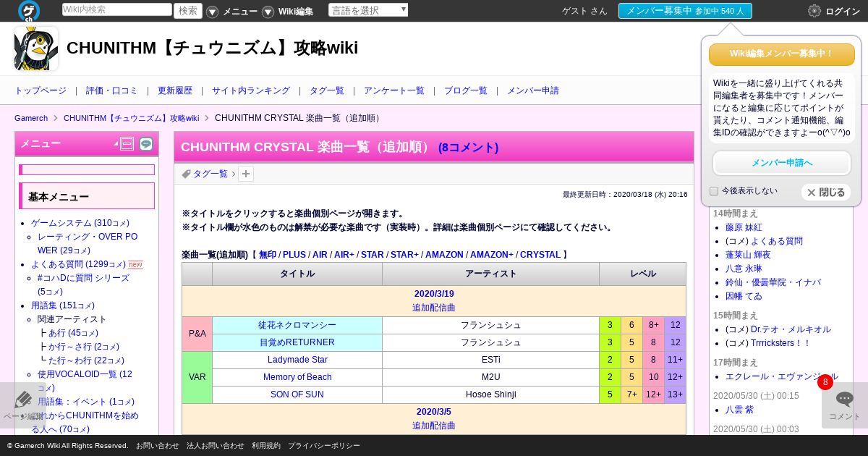868x456 pixels.
Task: Open the 更新履歴 nav item
Action: tap(175, 90)
